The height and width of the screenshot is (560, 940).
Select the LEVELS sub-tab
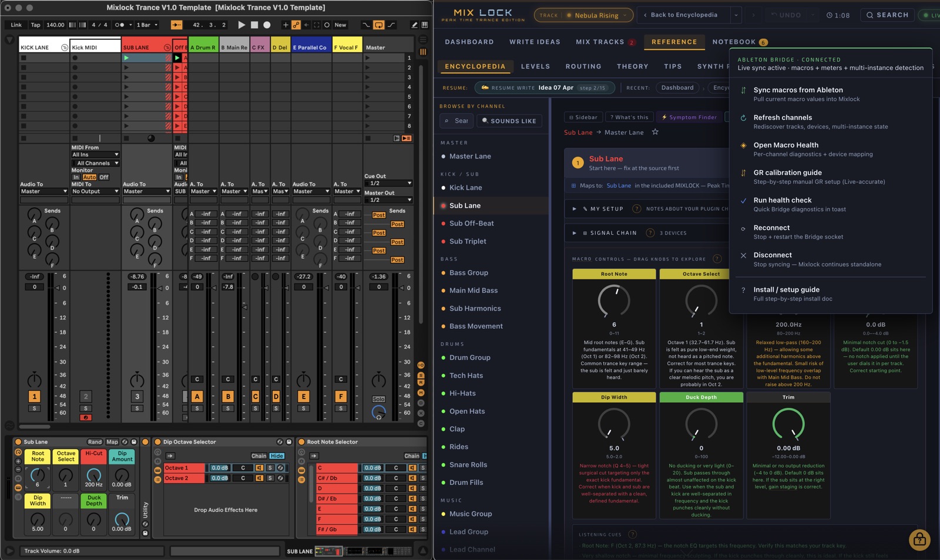coord(535,67)
